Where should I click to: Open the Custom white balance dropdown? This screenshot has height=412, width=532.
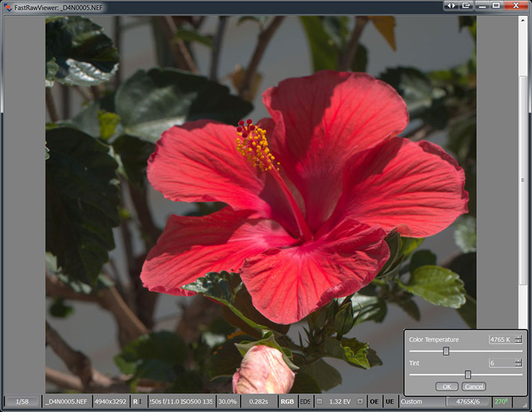(x=421, y=401)
